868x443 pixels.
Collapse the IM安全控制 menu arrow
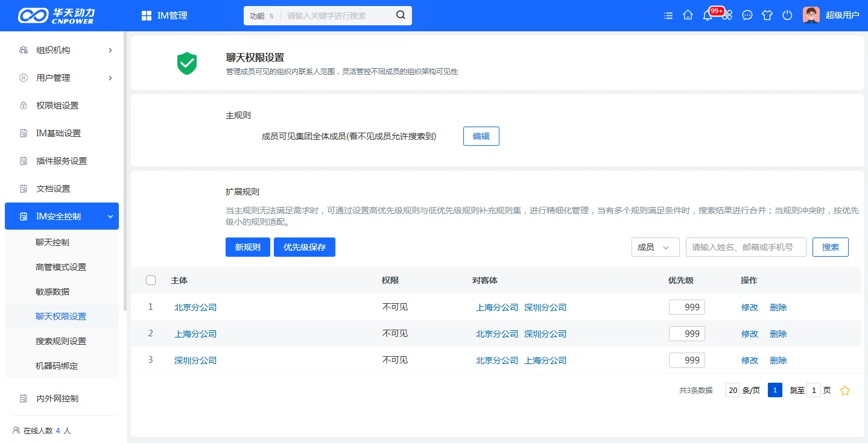tap(110, 216)
